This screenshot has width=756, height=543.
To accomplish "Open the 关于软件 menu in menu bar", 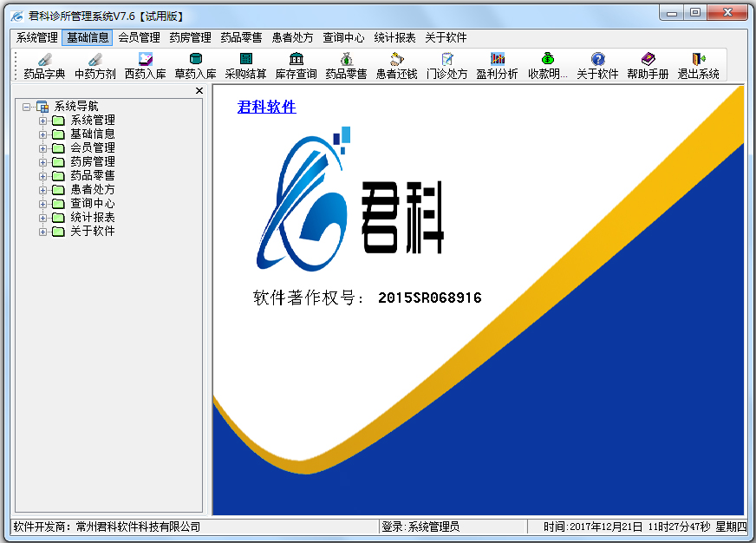I will (446, 37).
